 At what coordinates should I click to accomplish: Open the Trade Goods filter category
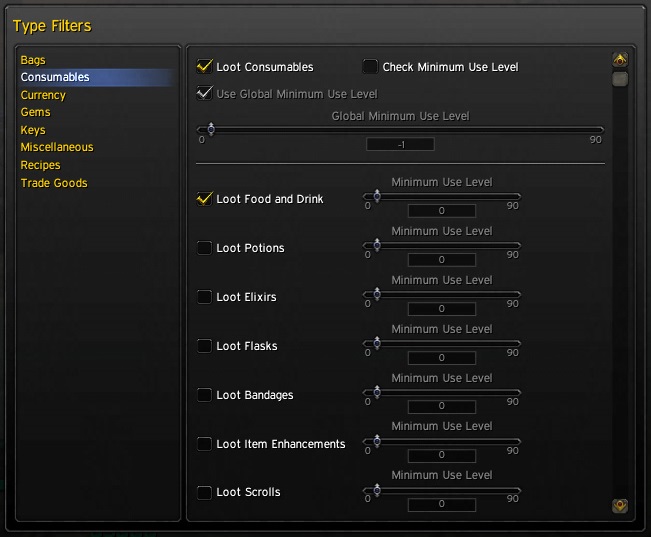coord(54,183)
